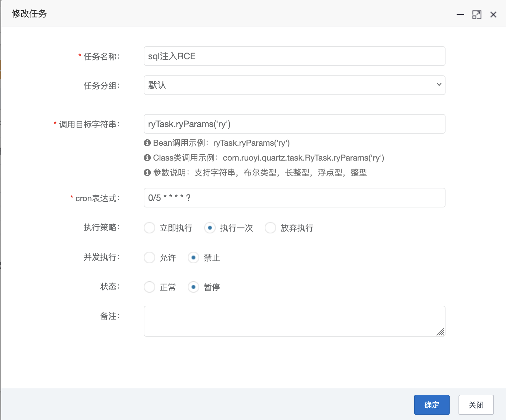Minimize the 修改任务 dialog
Screen dimensions: 506x420
click(x=460, y=15)
